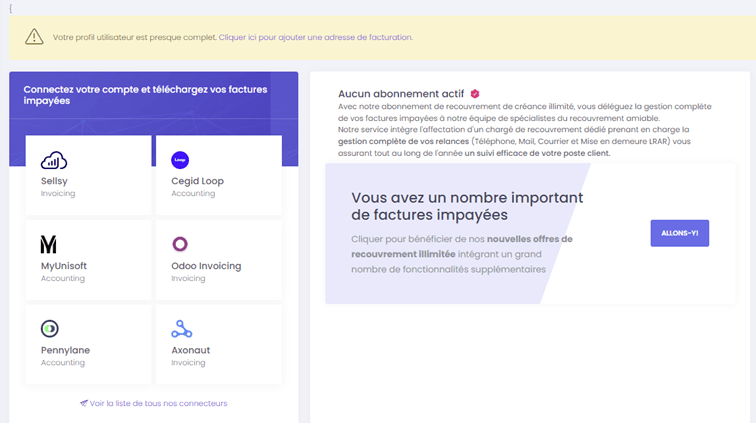Choose the Cegid Loop Accounting card label
756x423 pixels.
tap(197, 181)
